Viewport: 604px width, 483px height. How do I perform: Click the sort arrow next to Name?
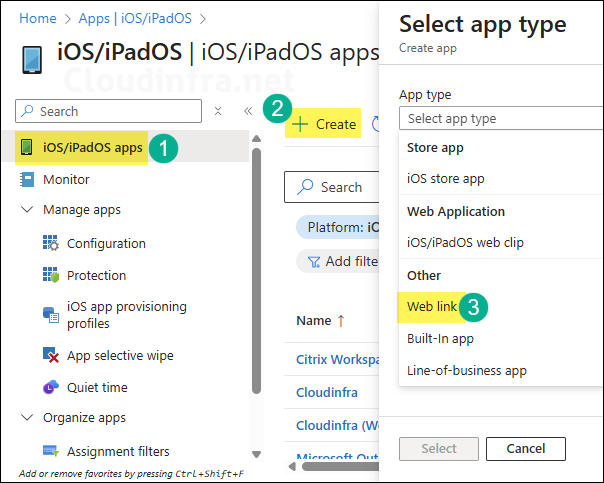(341, 320)
